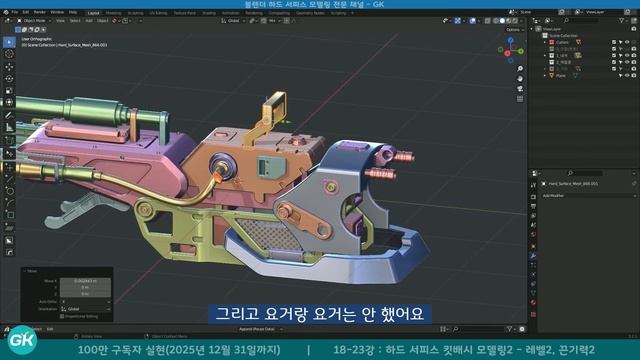The width and height of the screenshot is (640, 360).
Task: Open the Material properties tab
Action: pyautogui.click(x=533, y=302)
